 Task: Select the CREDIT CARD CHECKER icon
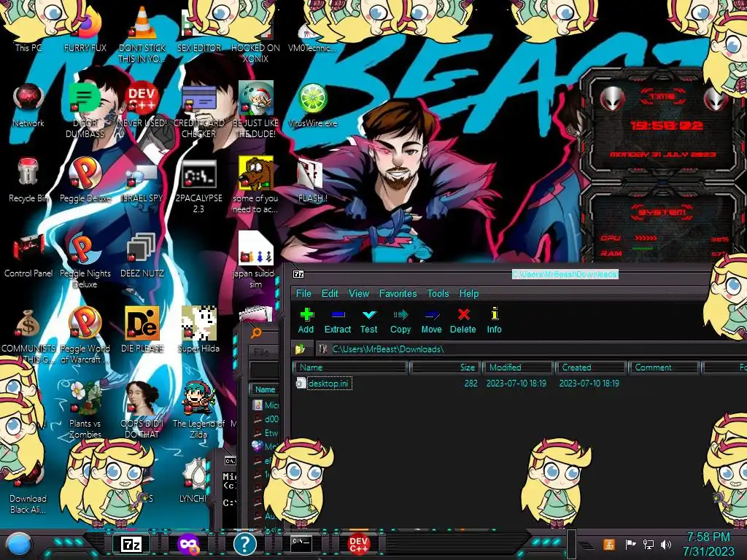click(199, 111)
